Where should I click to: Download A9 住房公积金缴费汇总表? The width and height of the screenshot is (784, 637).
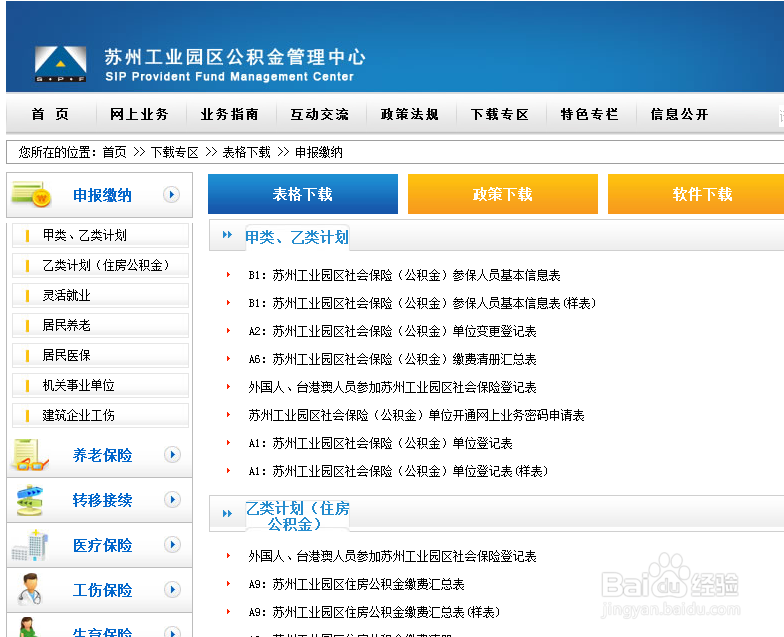pyautogui.click(x=356, y=584)
